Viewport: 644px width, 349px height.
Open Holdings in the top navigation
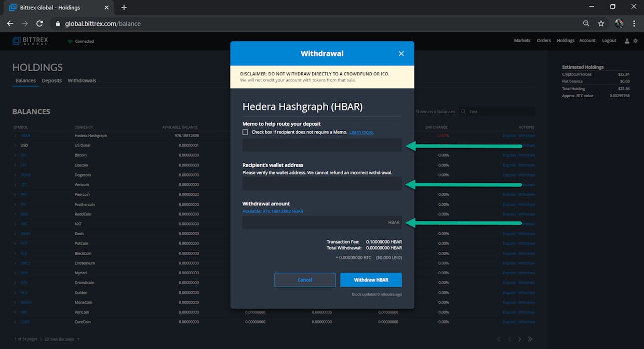[566, 41]
